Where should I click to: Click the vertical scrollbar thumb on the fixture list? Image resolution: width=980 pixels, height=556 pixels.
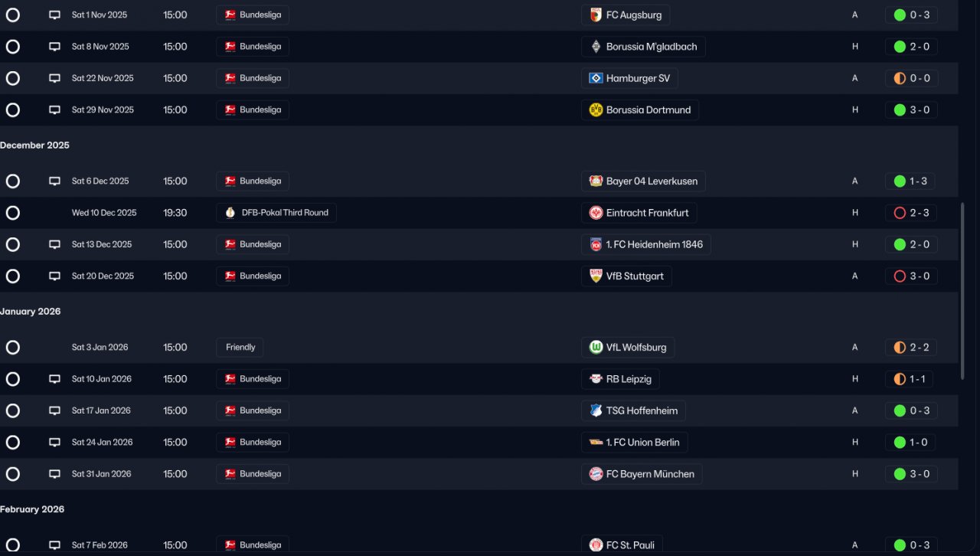click(x=962, y=291)
